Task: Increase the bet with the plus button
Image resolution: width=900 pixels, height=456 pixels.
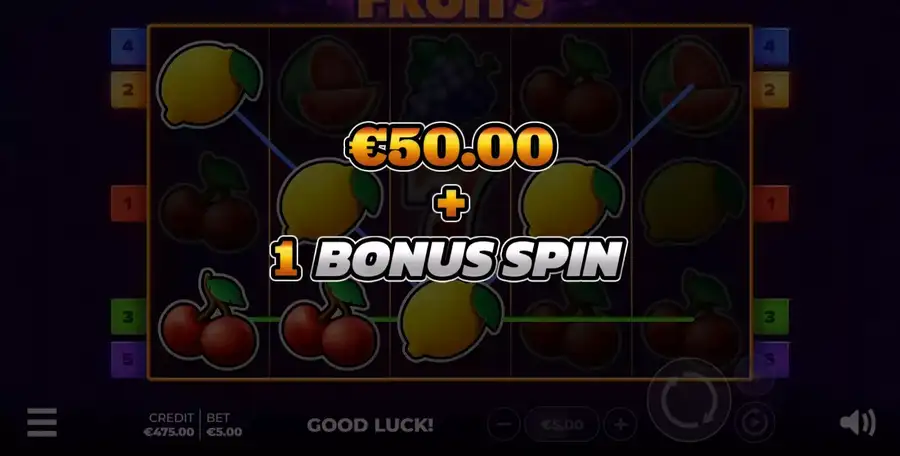Action: tap(620, 425)
